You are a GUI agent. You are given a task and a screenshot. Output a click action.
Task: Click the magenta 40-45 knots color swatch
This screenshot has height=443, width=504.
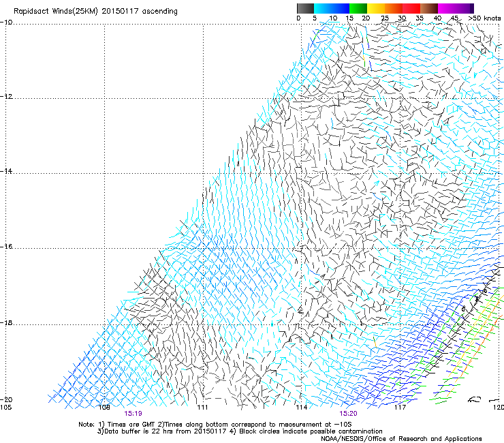click(447, 8)
